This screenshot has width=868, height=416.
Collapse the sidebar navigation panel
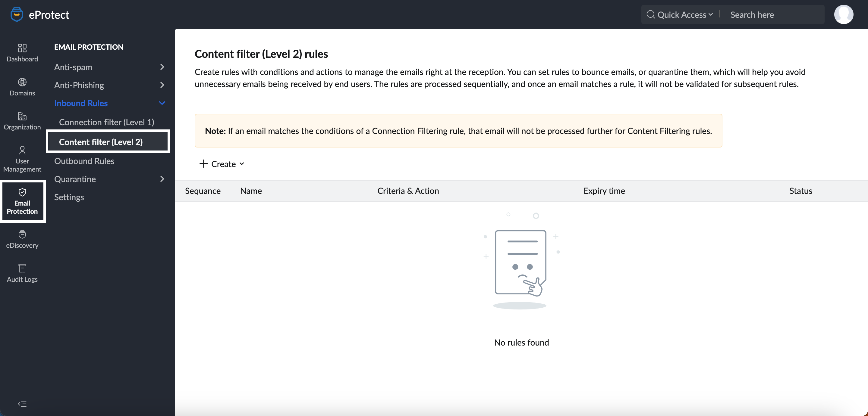click(x=22, y=404)
